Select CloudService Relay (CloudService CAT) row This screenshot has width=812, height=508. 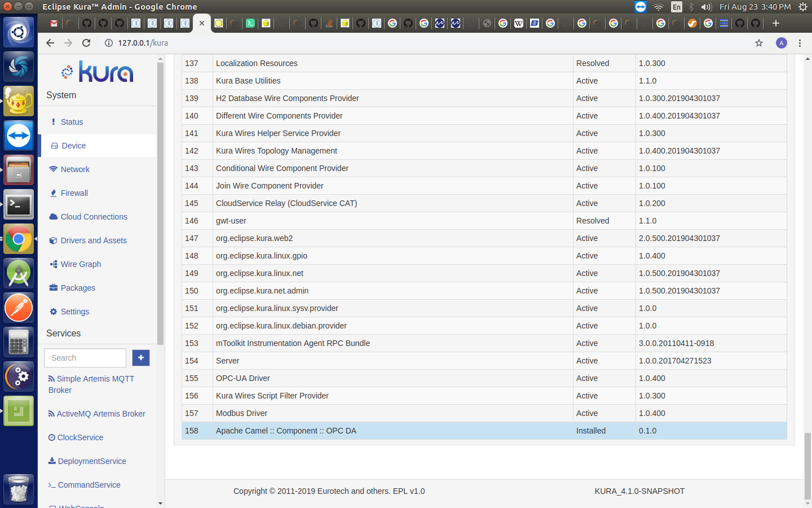(x=484, y=203)
